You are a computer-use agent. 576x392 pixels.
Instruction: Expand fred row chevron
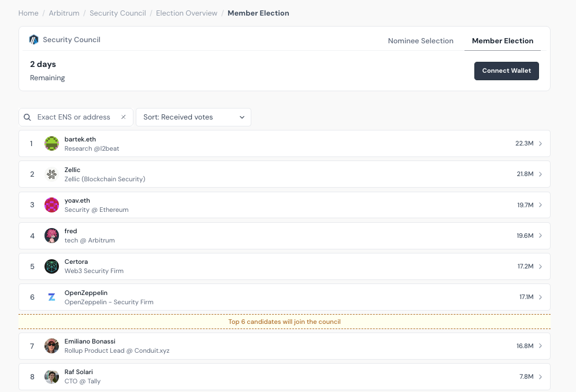pos(540,236)
